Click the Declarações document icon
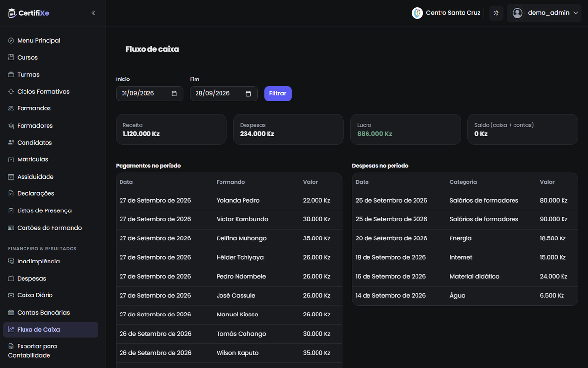Screen dimensions: 588x368 point(11,193)
